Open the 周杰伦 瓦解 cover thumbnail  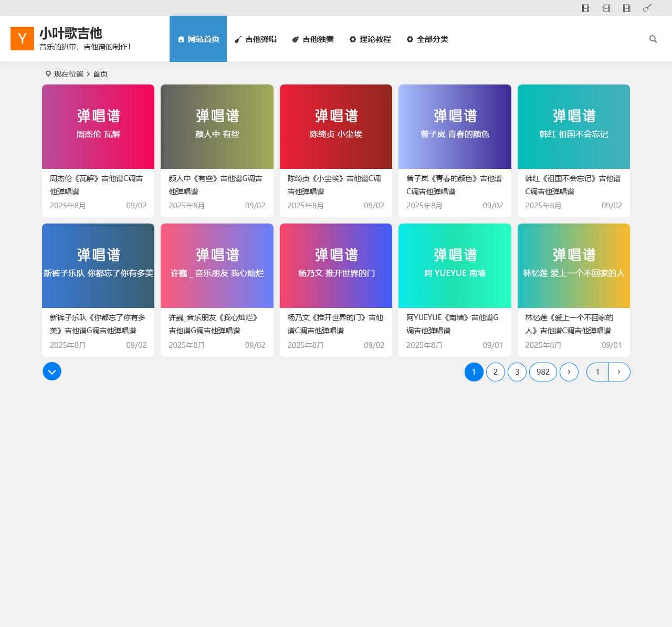[98, 126]
